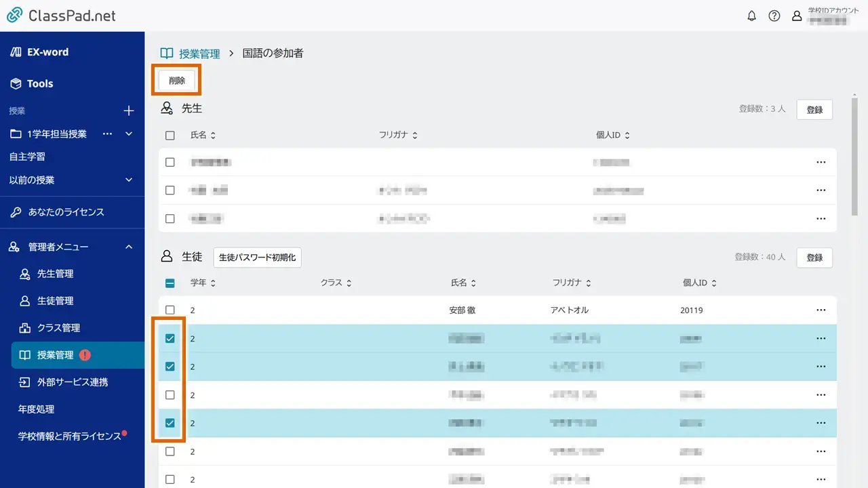
Task: Open the notifications bell icon
Action: [x=751, y=16]
